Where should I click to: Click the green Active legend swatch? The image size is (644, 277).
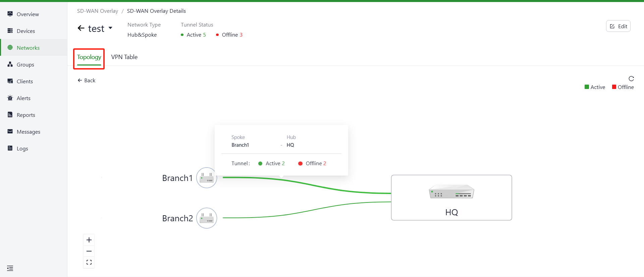click(587, 87)
